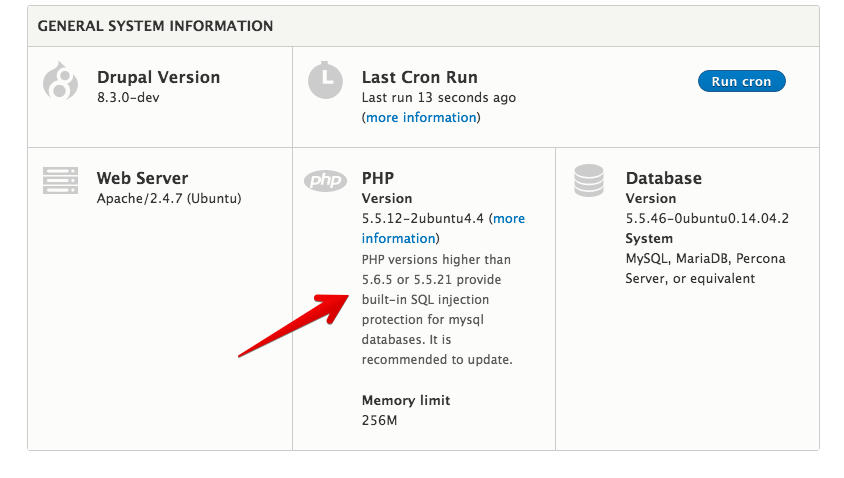Viewport: 844px width, 478px height.
Task: Click the Database cylinder icon
Action: 589,180
